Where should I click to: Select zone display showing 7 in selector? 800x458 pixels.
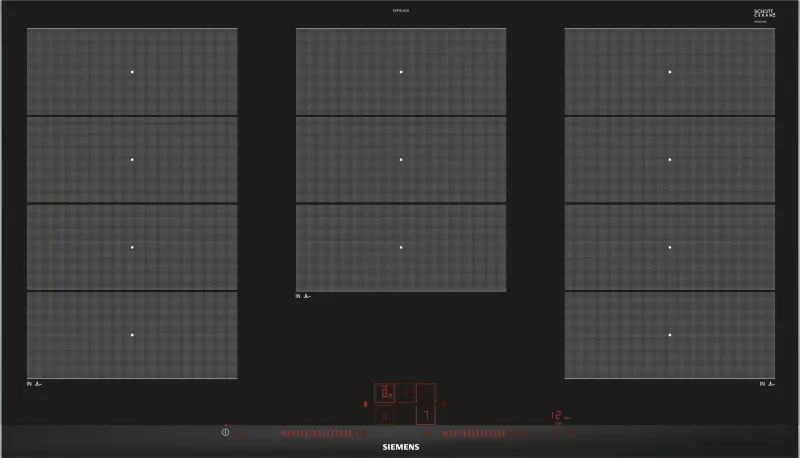[426, 415]
